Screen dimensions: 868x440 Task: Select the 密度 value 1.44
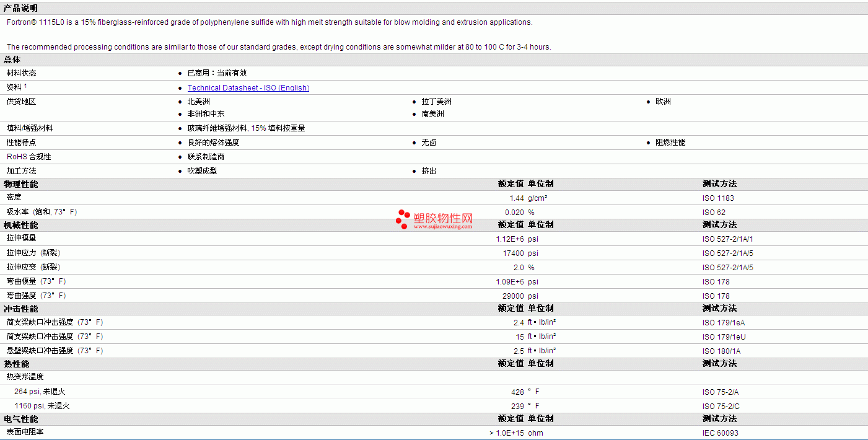click(517, 198)
